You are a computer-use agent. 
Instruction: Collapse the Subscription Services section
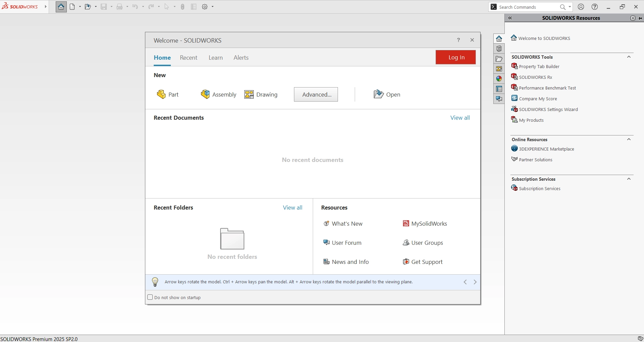(x=629, y=179)
